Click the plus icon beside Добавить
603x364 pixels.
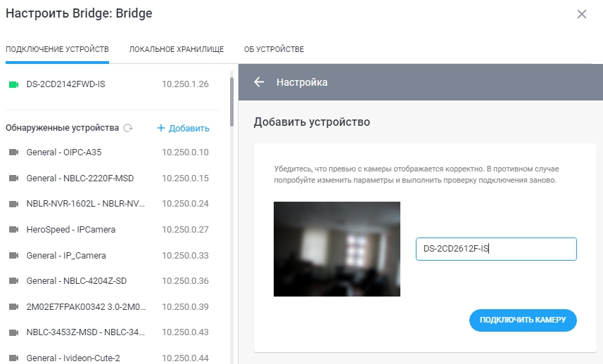160,128
